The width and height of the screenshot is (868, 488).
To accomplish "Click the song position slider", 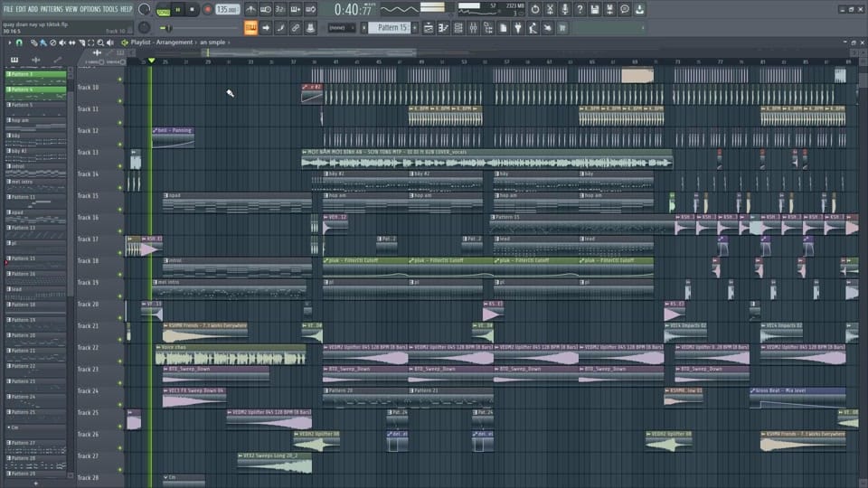I will (x=201, y=28).
